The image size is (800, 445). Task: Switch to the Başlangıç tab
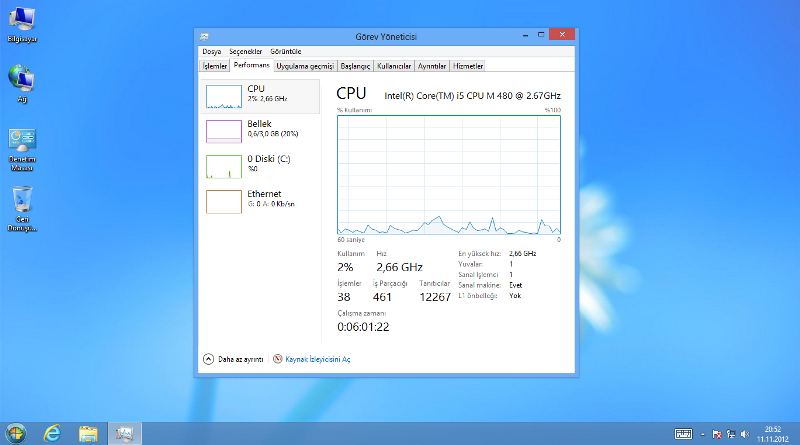pos(355,66)
